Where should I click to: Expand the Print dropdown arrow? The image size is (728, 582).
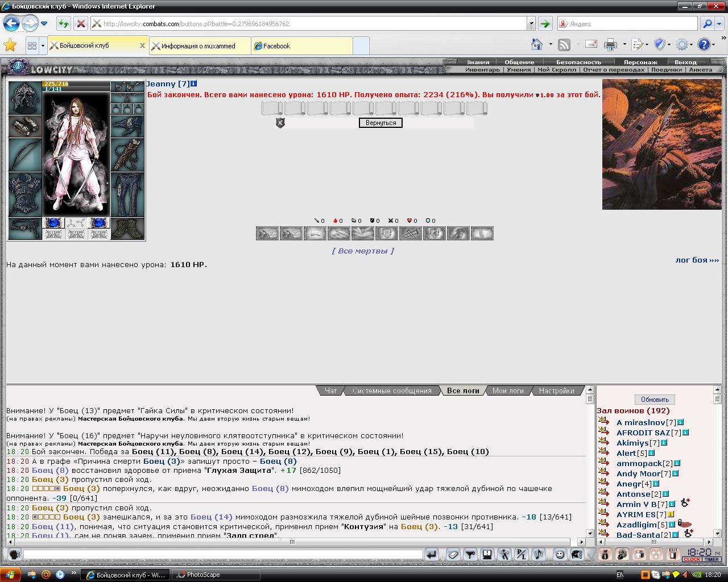(624, 44)
